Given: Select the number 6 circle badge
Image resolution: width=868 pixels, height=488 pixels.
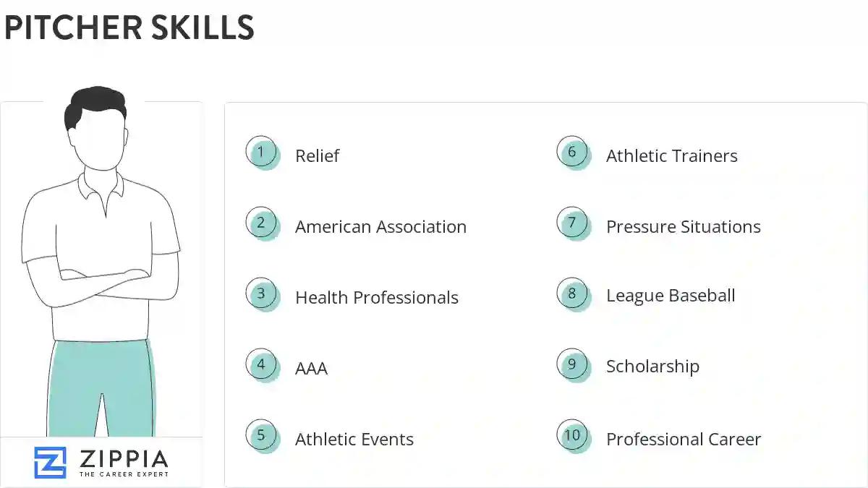Looking at the screenshot, I should [572, 152].
